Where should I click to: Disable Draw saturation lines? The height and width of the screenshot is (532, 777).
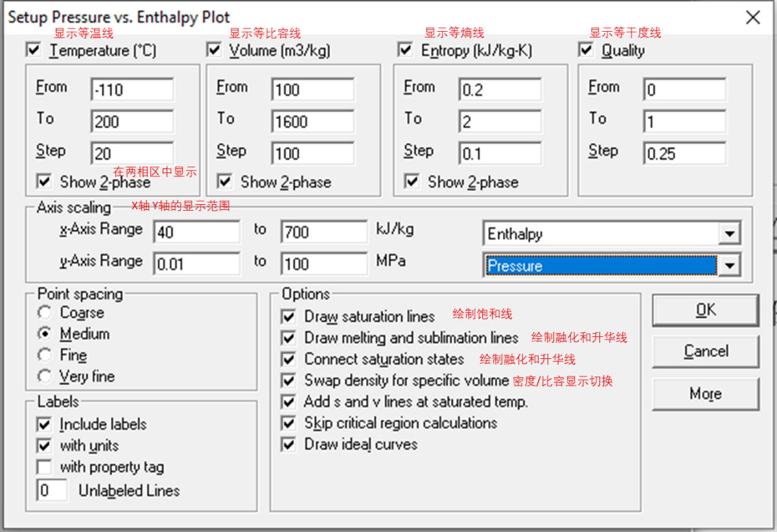[x=289, y=316]
